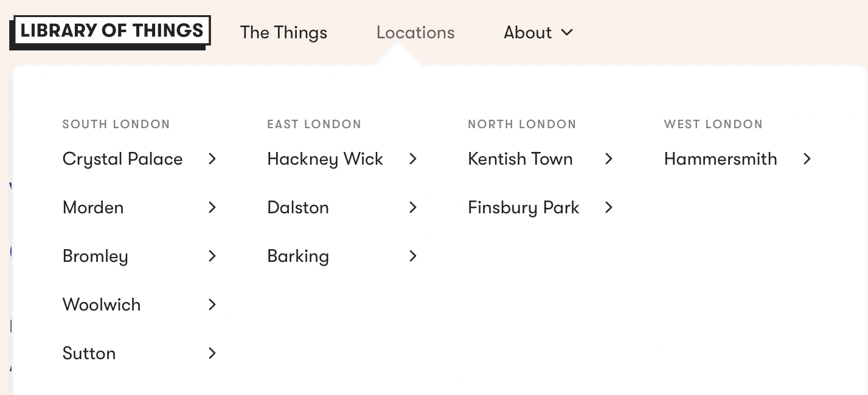Click the chevron arrow beside Finsbury Park
The height and width of the screenshot is (395, 868).
click(609, 207)
